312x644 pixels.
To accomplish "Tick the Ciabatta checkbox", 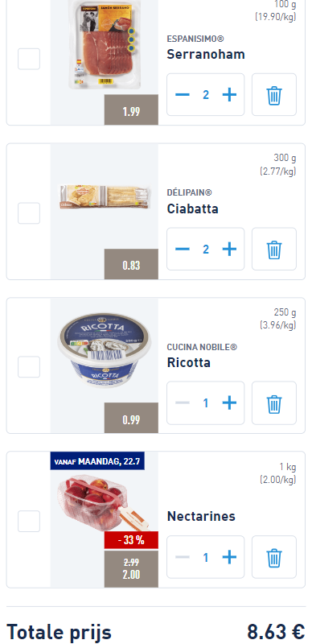I will tap(29, 213).
